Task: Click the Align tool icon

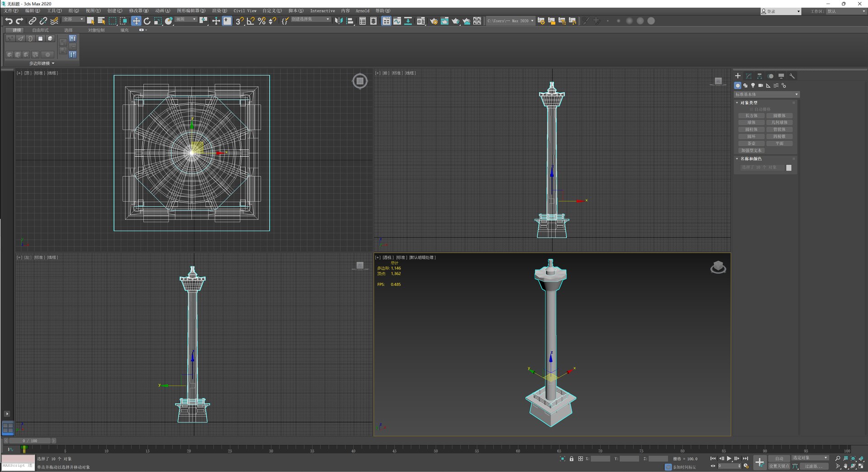Action: [x=350, y=21]
